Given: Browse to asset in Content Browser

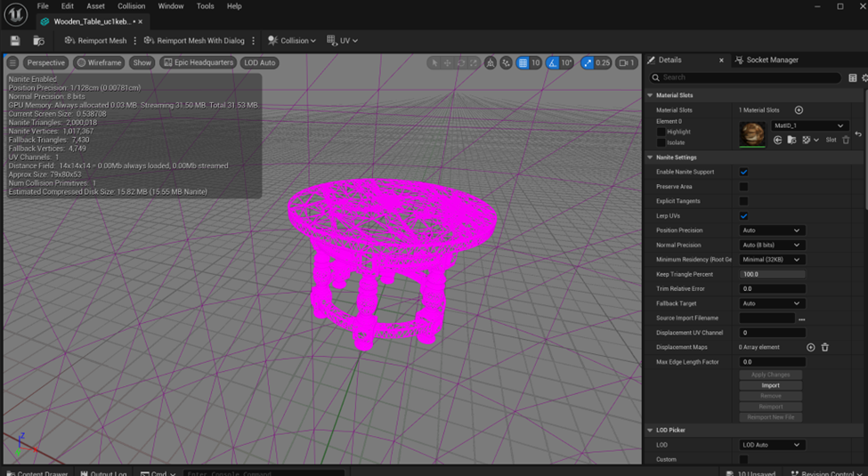Looking at the screenshot, I should coord(38,40).
